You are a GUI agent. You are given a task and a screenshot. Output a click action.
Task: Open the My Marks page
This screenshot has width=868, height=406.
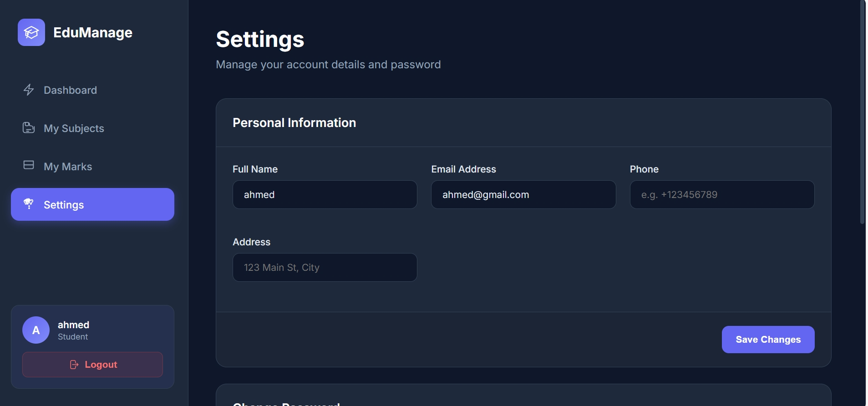68,167
